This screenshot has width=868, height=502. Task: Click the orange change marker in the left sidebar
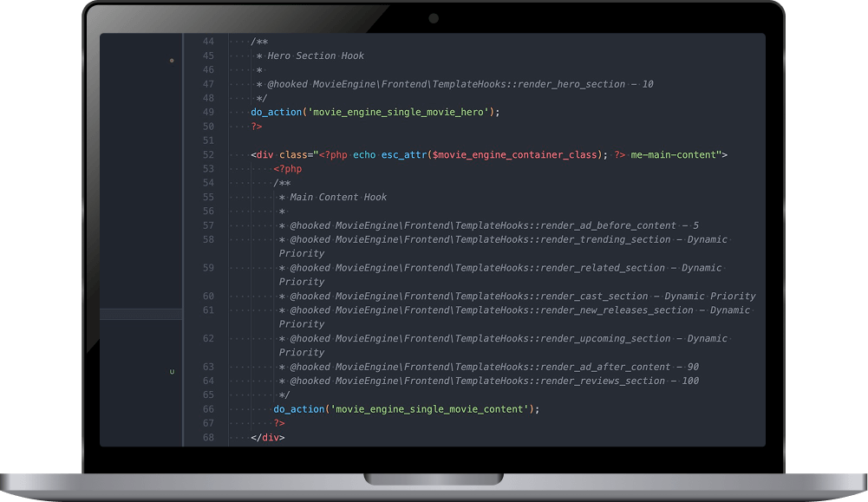point(171,62)
